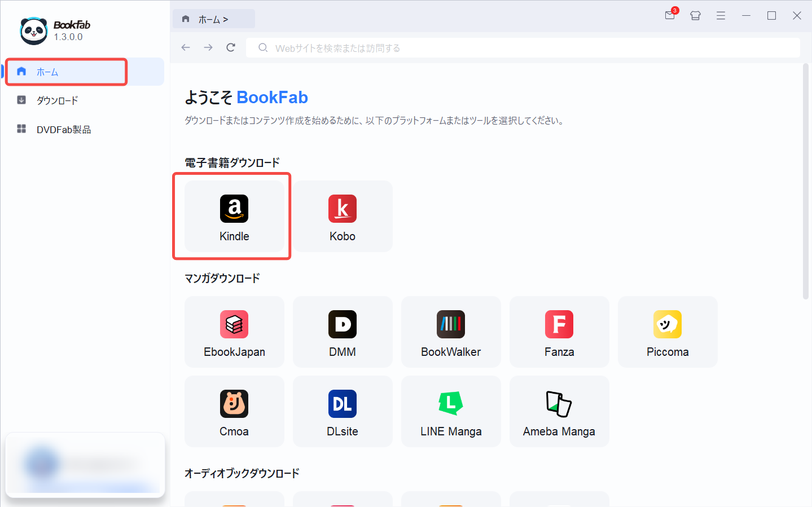Click the オーディオブックダウンロード heading
Image resolution: width=812 pixels, height=507 pixels.
pyautogui.click(x=242, y=473)
